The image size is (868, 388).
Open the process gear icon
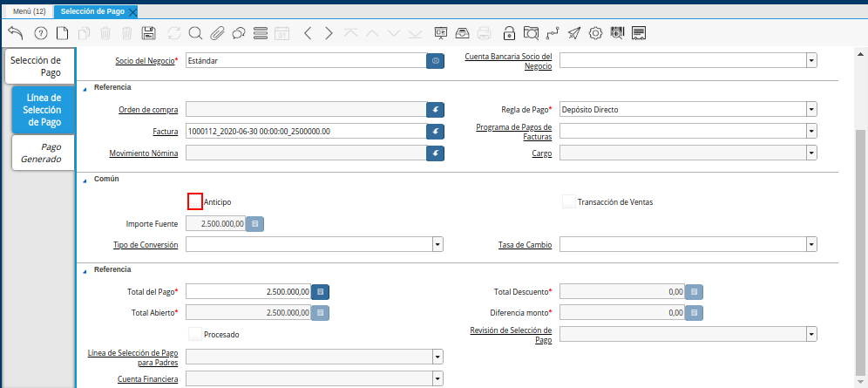[595, 33]
